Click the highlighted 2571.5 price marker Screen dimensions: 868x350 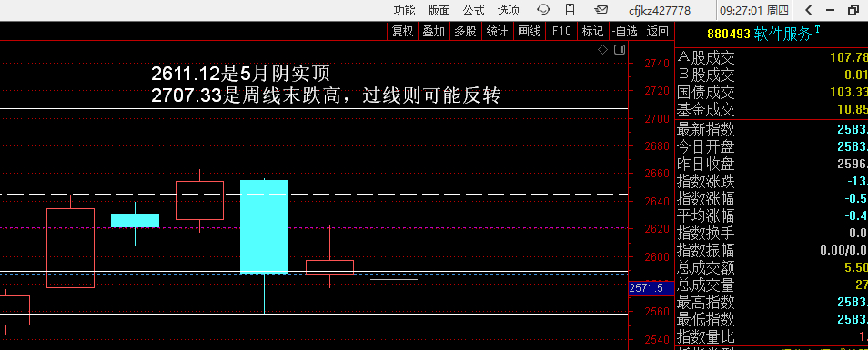[x=651, y=287]
